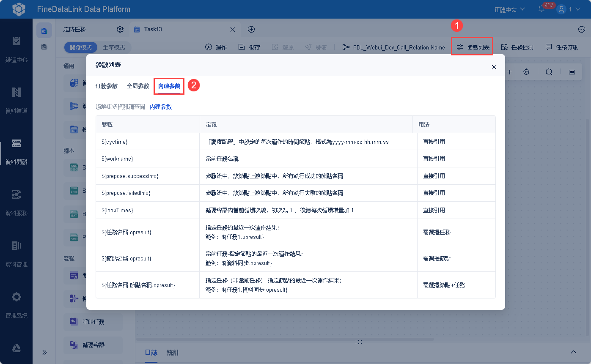This screenshot has width=591, height=364.
Task: Click the FineDataLink logo icon
Action: click(19, 9)
